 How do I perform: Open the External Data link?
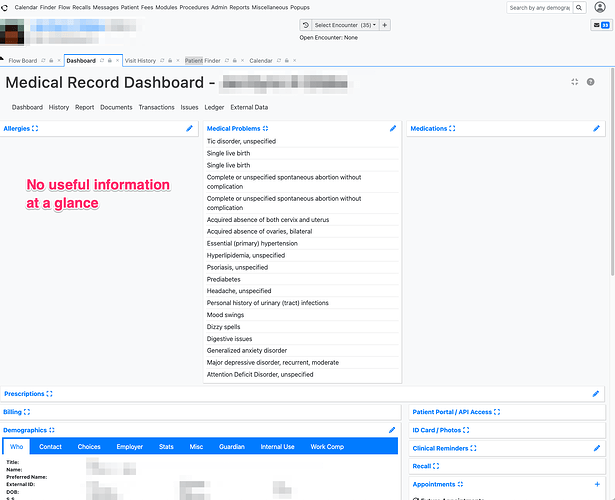249,107
